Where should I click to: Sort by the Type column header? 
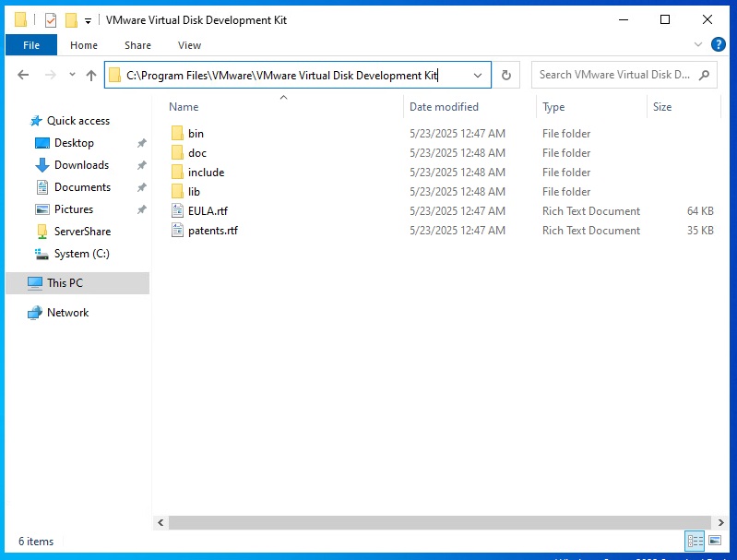[x=553, y=107]
